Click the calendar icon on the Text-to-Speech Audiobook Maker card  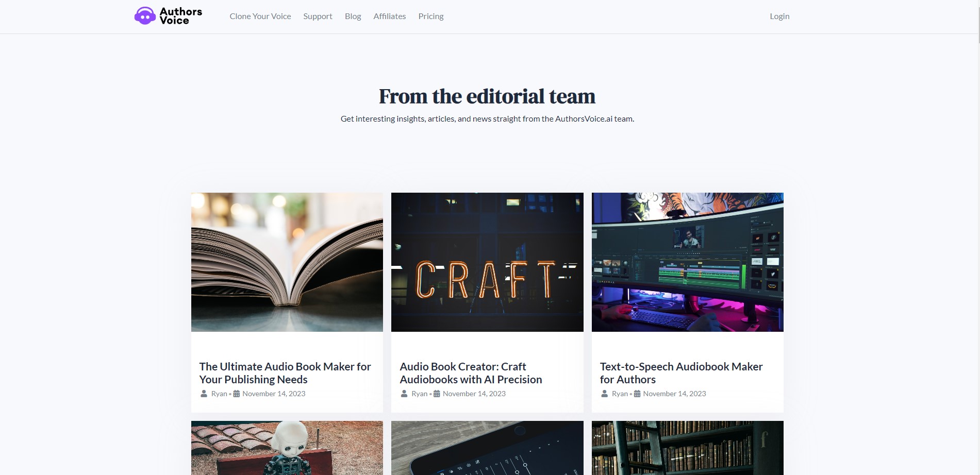pyautogui.click(x=637, y=394)
